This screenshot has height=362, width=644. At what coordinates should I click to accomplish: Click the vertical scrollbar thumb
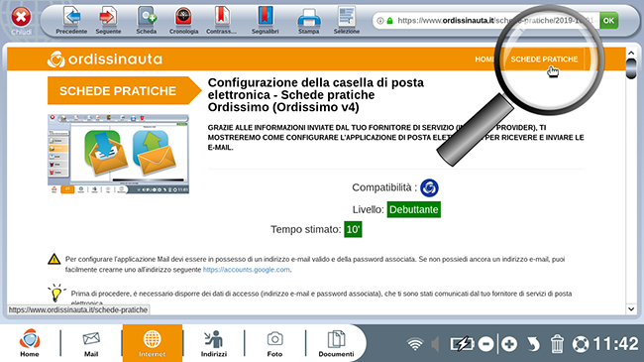pos(631,68)
